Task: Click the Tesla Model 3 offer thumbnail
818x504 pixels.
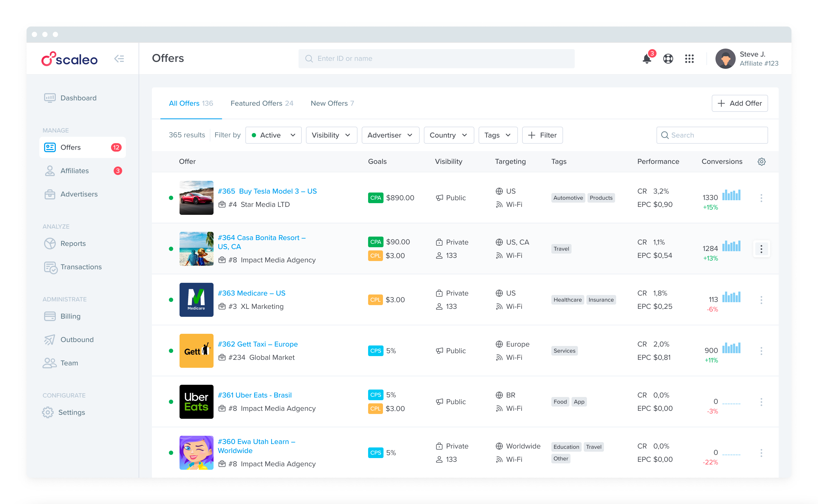Action: coord(196,198)
